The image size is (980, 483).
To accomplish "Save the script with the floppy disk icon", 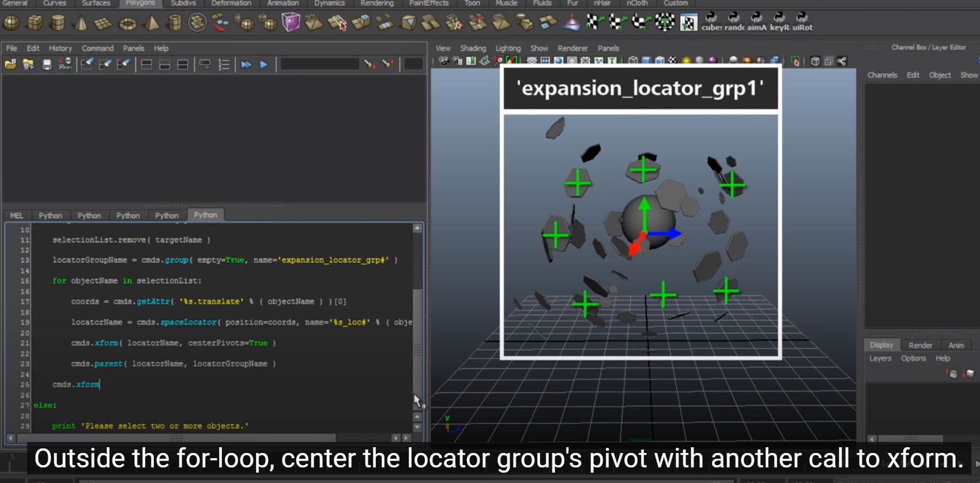I will [47, 64].
